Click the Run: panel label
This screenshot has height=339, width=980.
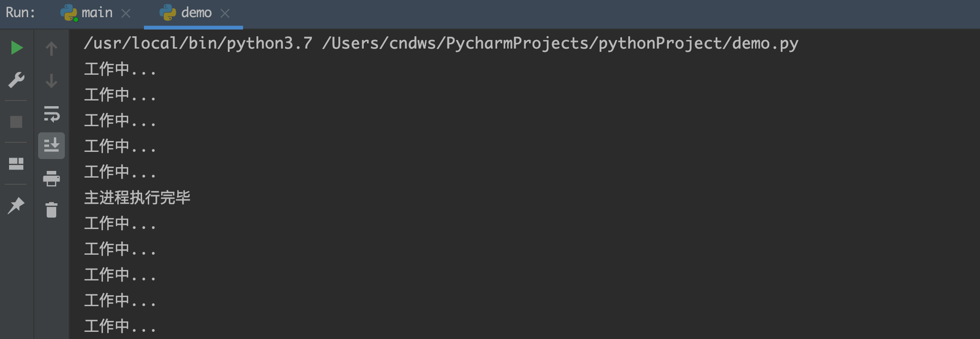tap(20, 12)
